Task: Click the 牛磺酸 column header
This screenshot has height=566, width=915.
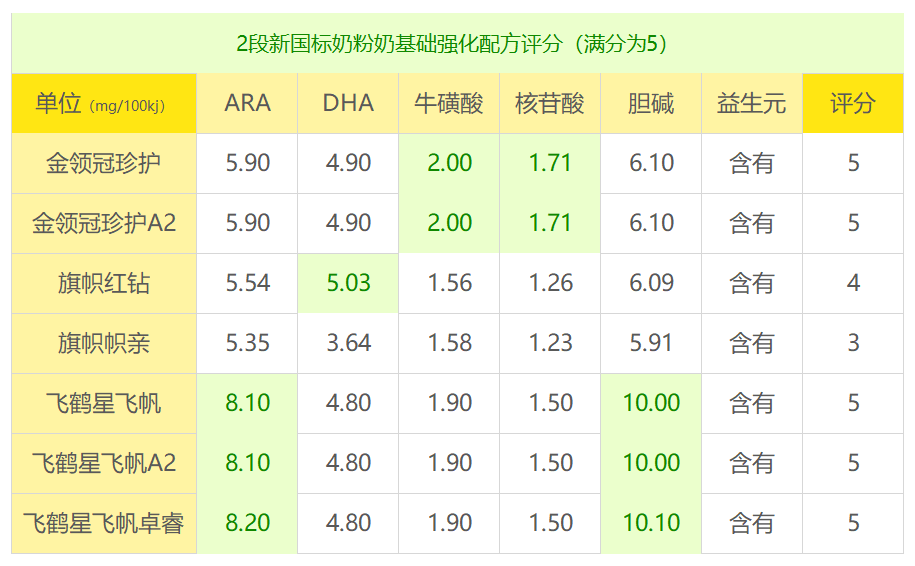Action: 449,103
